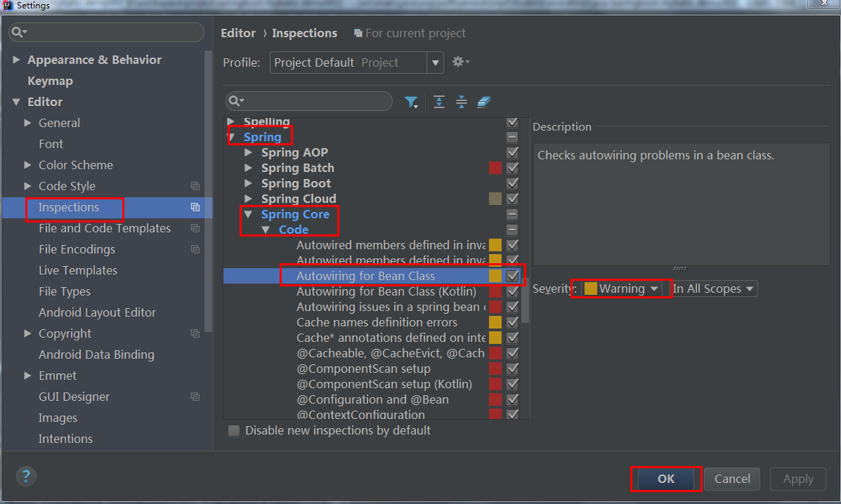Click the filter inspections funnel icon

coord(411,102)
